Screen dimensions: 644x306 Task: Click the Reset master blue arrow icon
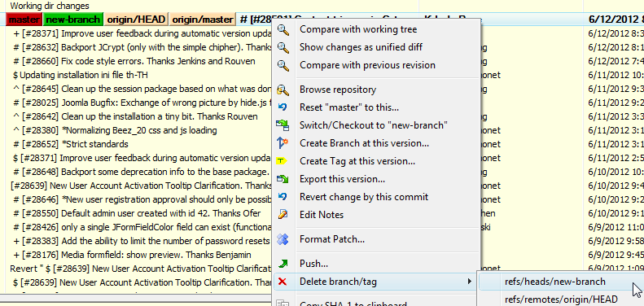[283, 107]
